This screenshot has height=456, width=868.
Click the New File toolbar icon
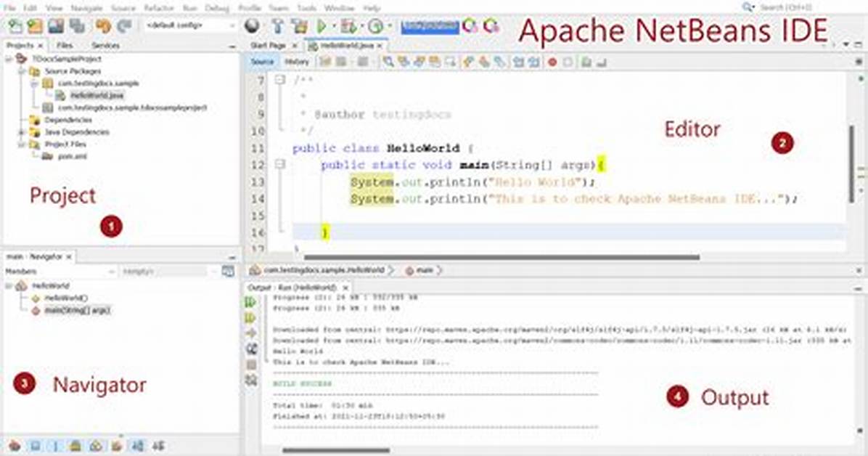[x=15, y=25]
